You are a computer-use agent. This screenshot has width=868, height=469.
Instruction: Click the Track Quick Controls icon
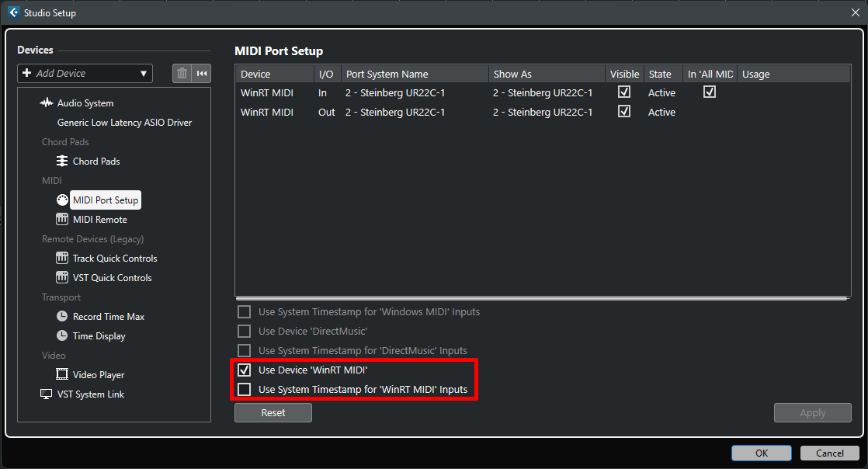[62, 259]
